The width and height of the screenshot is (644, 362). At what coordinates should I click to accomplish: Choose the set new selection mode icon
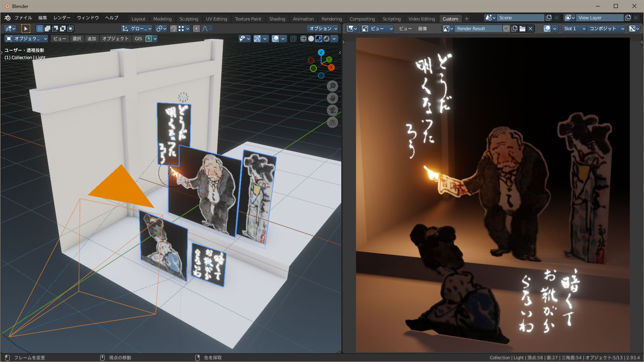click(x=40, y=29)
